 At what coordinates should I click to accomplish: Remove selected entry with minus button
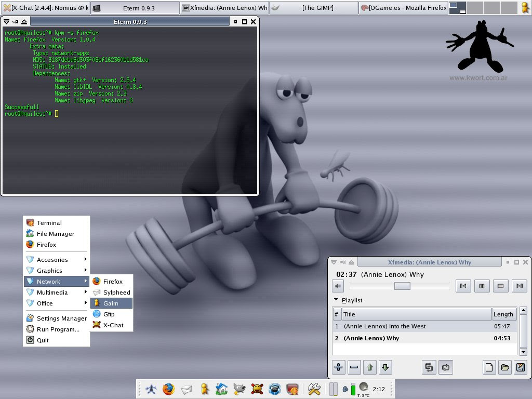click(354, 367)
